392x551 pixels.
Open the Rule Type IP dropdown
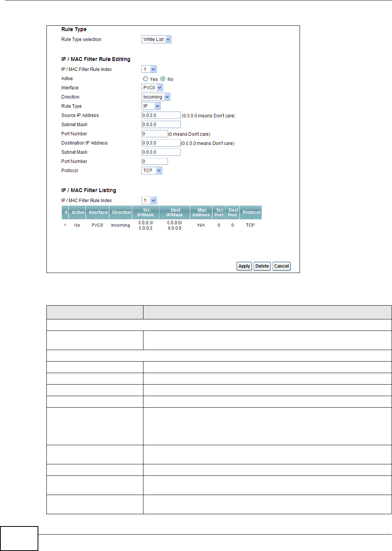click(151, 106)
